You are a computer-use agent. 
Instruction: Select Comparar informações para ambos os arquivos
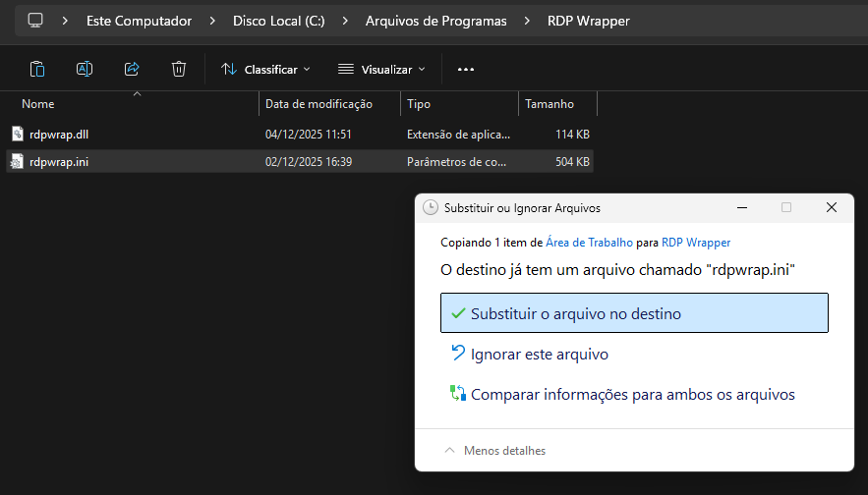[632, 395]
